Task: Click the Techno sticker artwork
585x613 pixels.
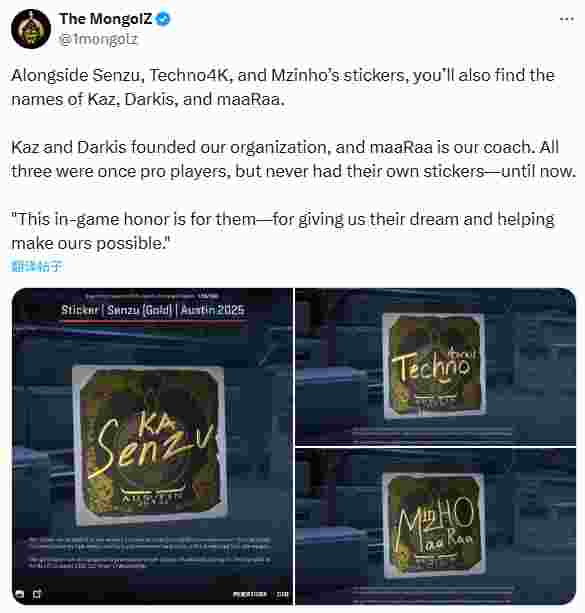Action: tap(434, 366)
